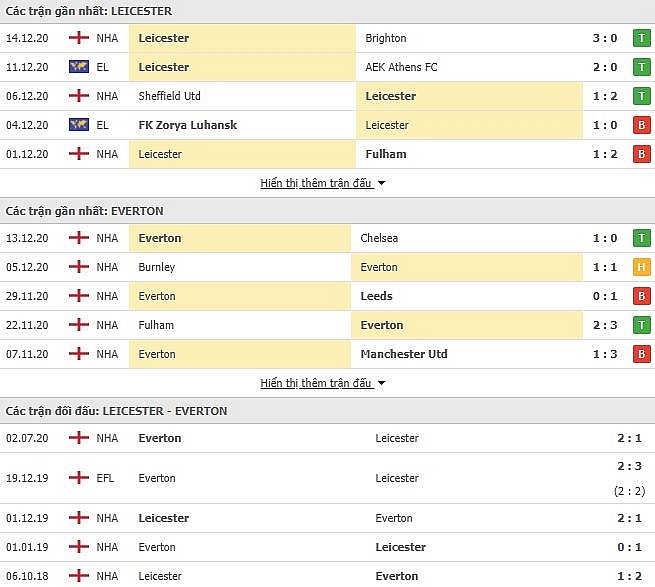Select the "Các trận gần nhất: LEICESTER" section header

pos(89,11)
